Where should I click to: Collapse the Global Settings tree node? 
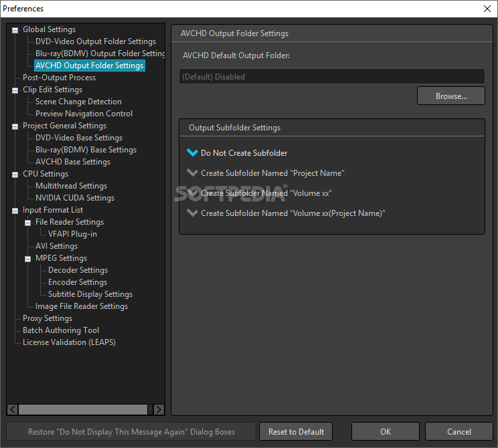[15, 30]
